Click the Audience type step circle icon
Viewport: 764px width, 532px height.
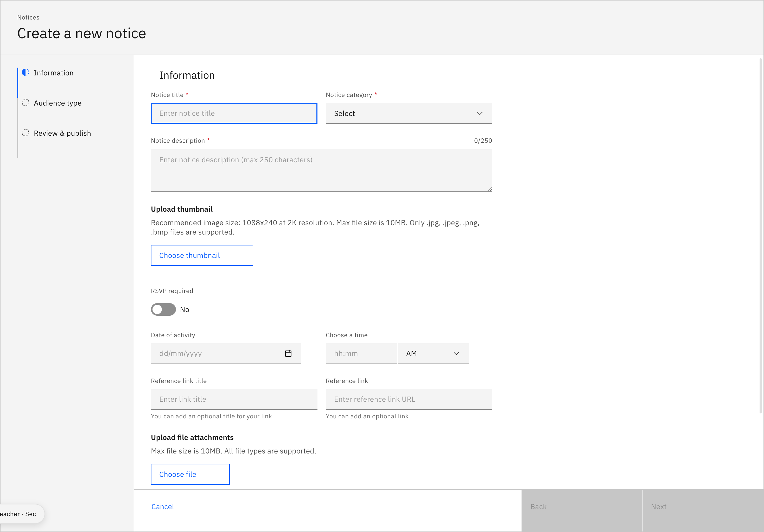pyautogui.click(x=26, y=103)
